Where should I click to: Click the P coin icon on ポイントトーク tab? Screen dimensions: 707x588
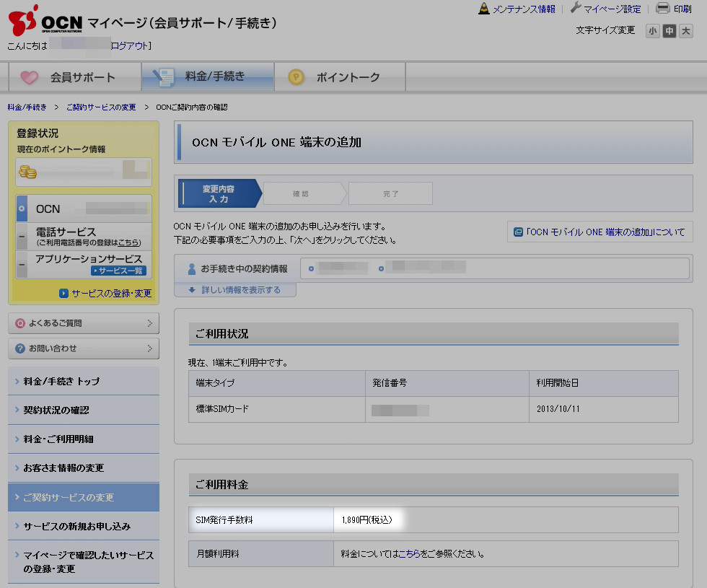pyautogui.click(x=295, y=76)
